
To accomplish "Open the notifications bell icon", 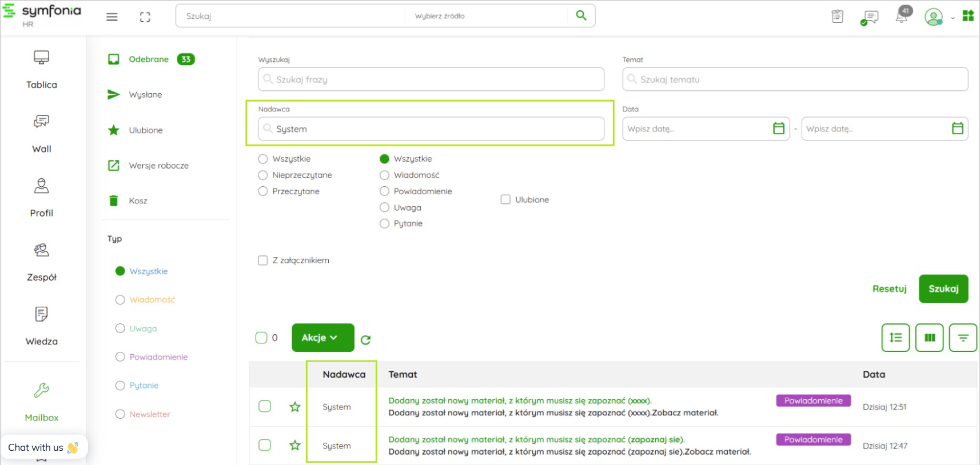I will pos(902,17).
